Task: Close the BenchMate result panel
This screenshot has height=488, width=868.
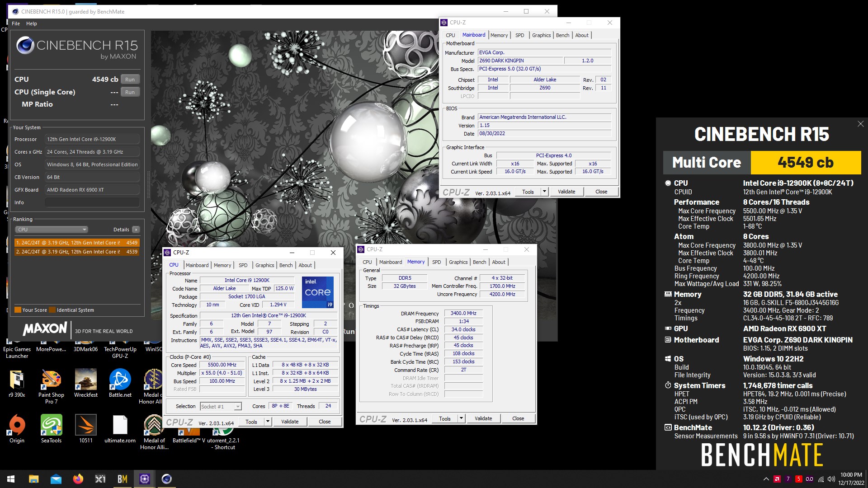Action: [x=861, y=124]
